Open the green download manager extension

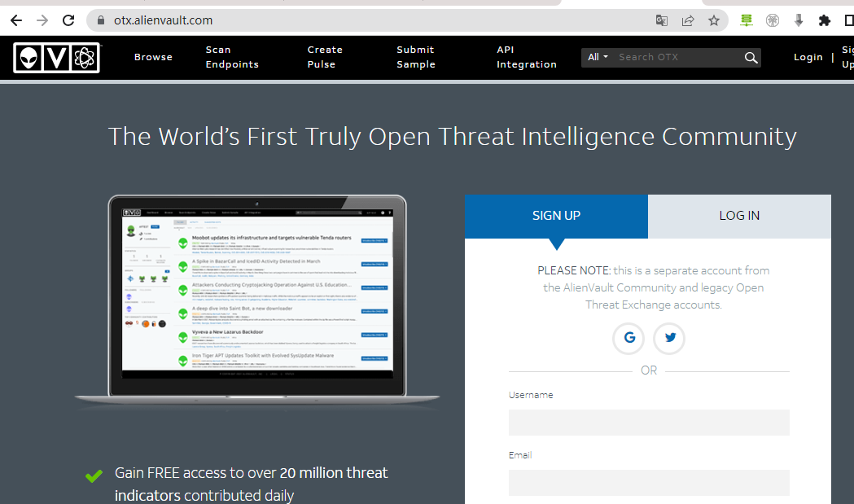tap(747, 20)
